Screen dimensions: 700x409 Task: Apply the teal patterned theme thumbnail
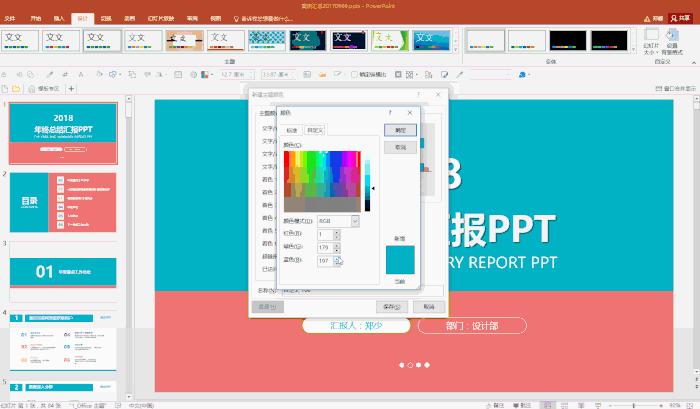pyautogui.click(x=267, y=41)
